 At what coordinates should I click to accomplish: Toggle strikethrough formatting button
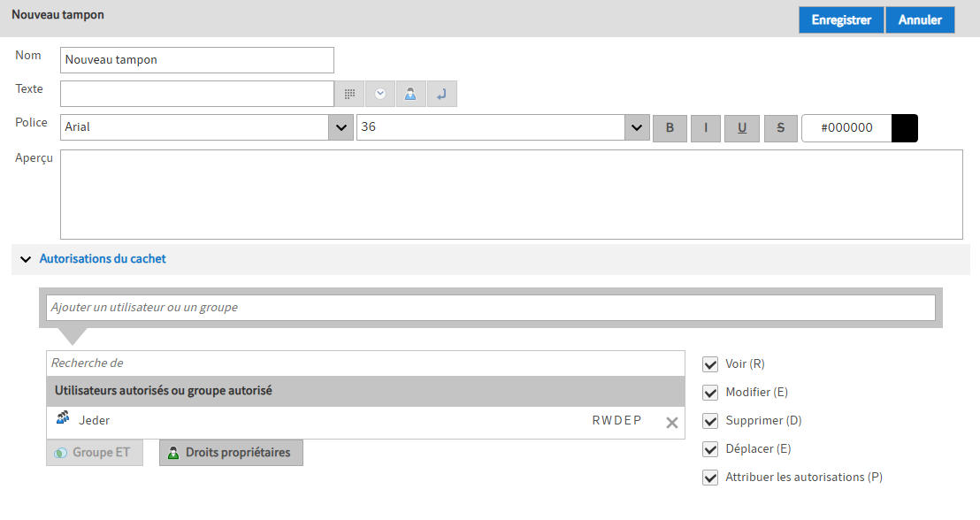(x=780, y=128)
